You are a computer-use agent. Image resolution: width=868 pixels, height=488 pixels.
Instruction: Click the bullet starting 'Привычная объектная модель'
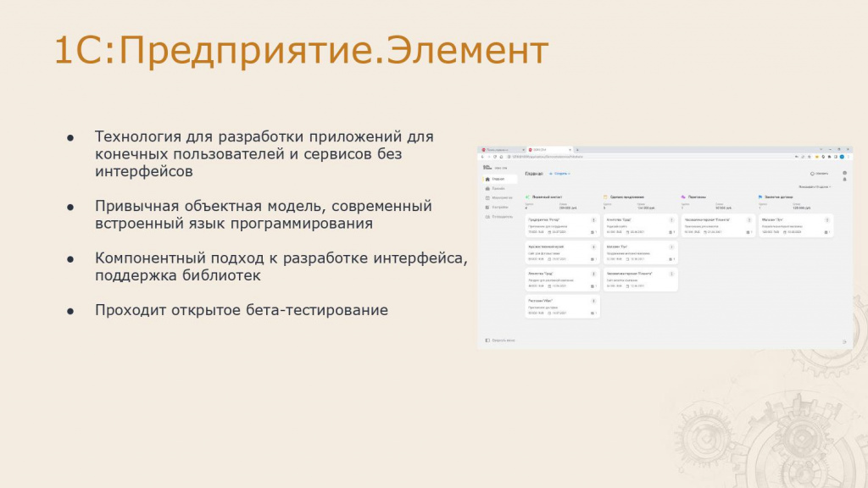point(264,214)
